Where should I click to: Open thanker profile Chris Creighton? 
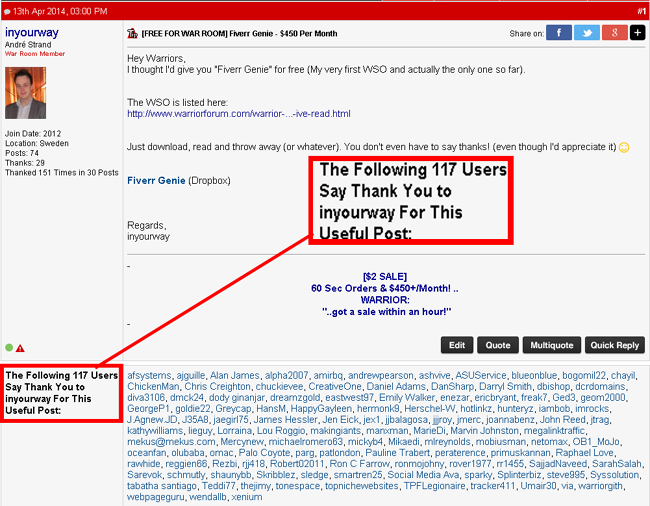217,387
